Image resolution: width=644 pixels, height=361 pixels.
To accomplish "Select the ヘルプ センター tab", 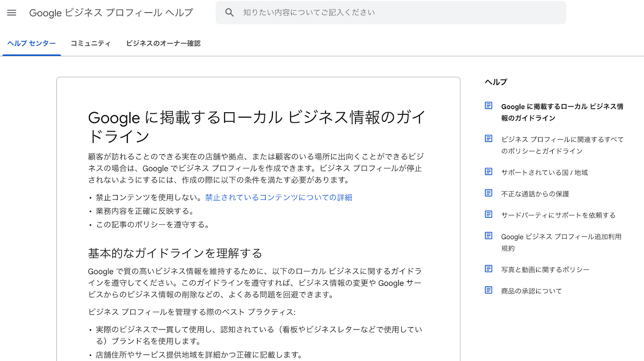I will pyautogui.click(x=32, y=43).
